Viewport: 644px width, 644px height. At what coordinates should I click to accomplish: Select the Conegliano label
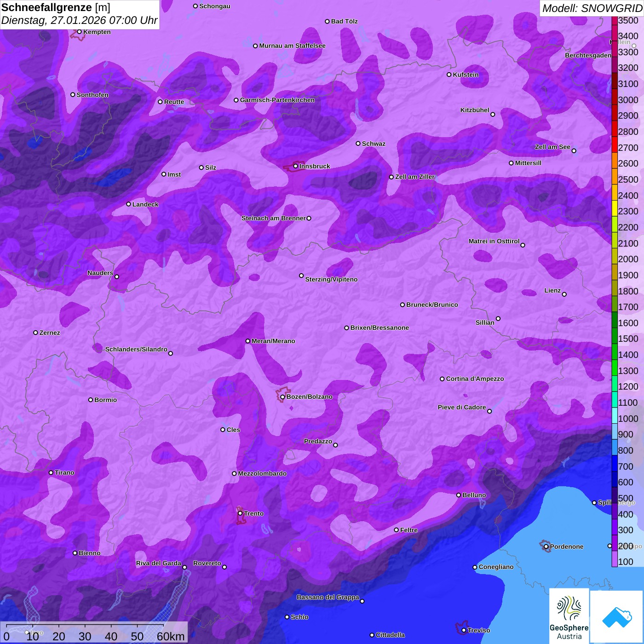pos(496,567)
